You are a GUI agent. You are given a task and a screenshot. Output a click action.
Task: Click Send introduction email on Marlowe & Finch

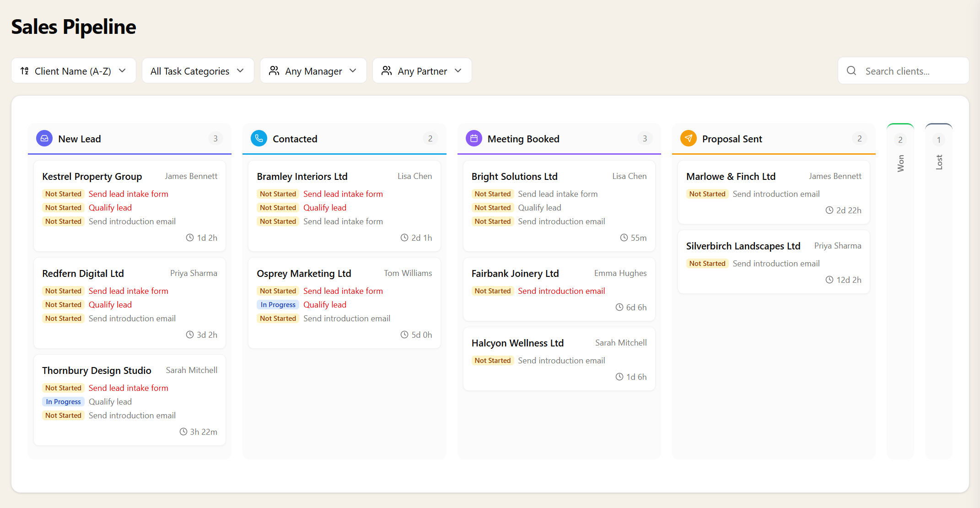776,194
